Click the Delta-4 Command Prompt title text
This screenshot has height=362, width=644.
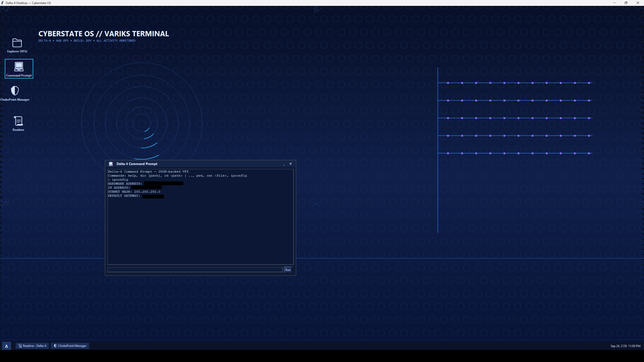[137, 164]
